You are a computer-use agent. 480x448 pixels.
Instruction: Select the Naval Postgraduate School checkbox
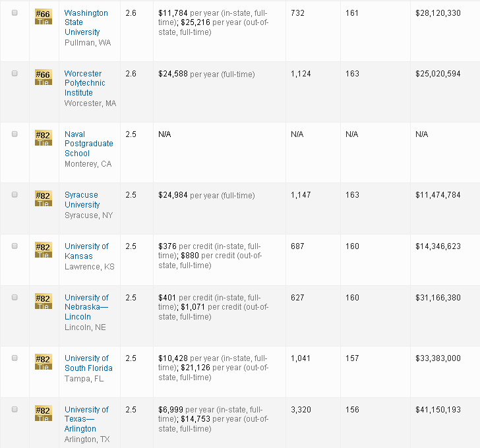point(15,134)
